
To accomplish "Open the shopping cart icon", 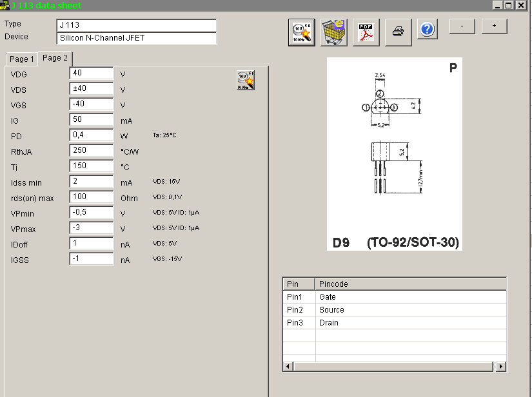I will pos(334,33).
